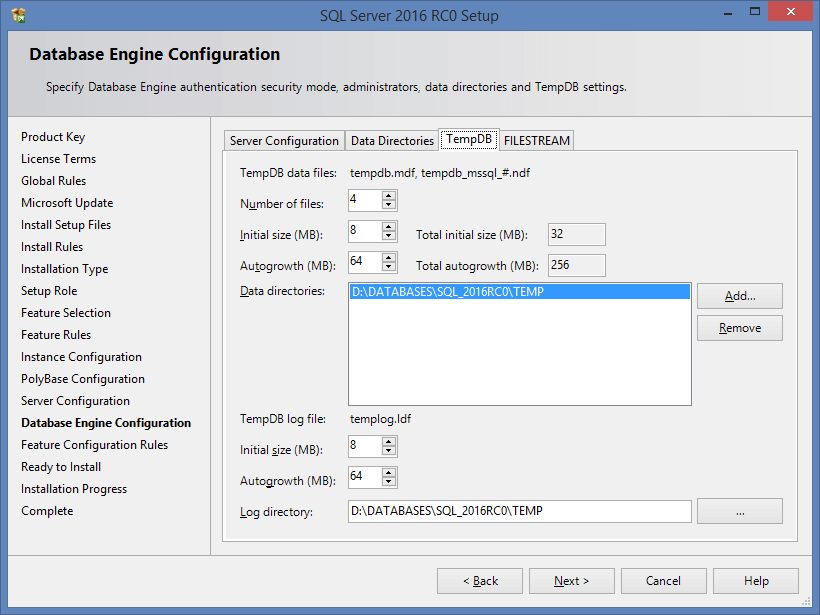Increase data files Autogrowth spinner
This screenshot has width=820, height=615.
tap(389, 258)
